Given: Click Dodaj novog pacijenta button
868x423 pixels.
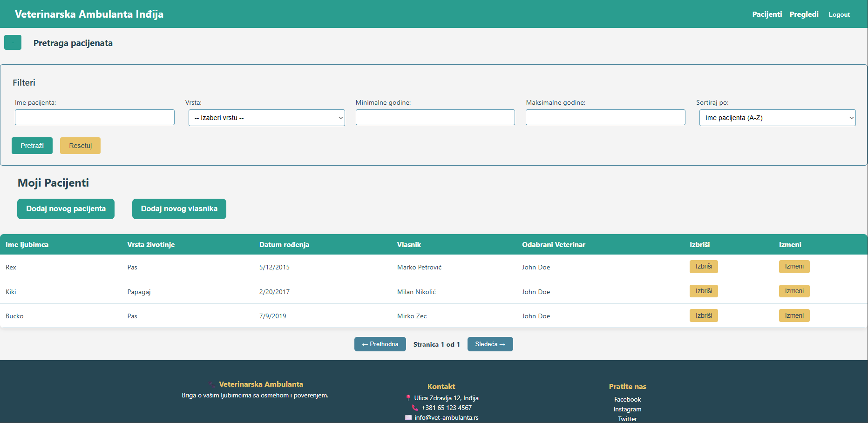Looking at the screenshot, I should (x=66, y=209).
